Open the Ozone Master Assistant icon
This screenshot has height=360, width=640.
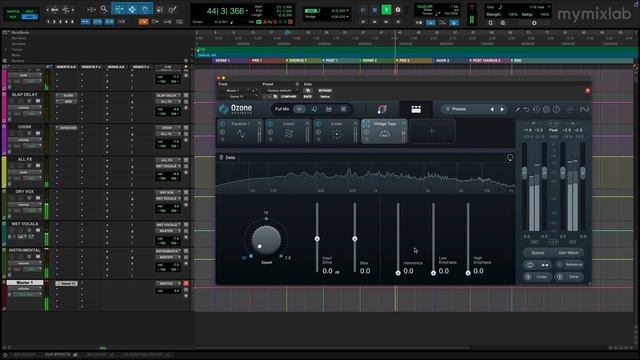(x=382, y=109)
